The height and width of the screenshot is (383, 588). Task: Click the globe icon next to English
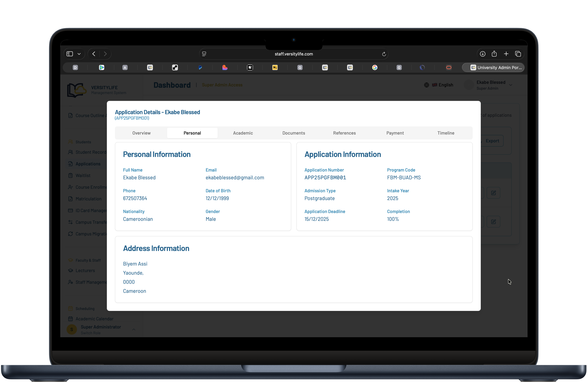coord(427,85)
